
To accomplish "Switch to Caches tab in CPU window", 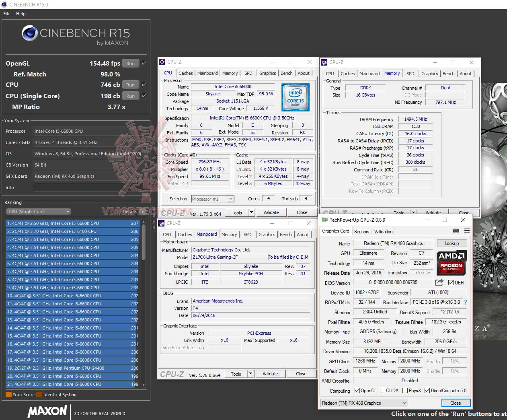I will pos(185,73).
